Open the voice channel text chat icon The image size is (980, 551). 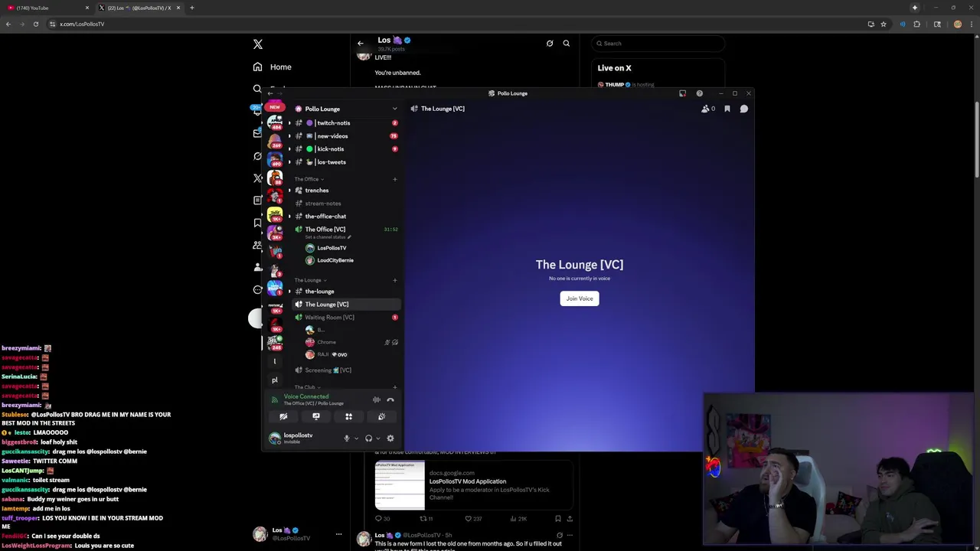click(743, 109)
